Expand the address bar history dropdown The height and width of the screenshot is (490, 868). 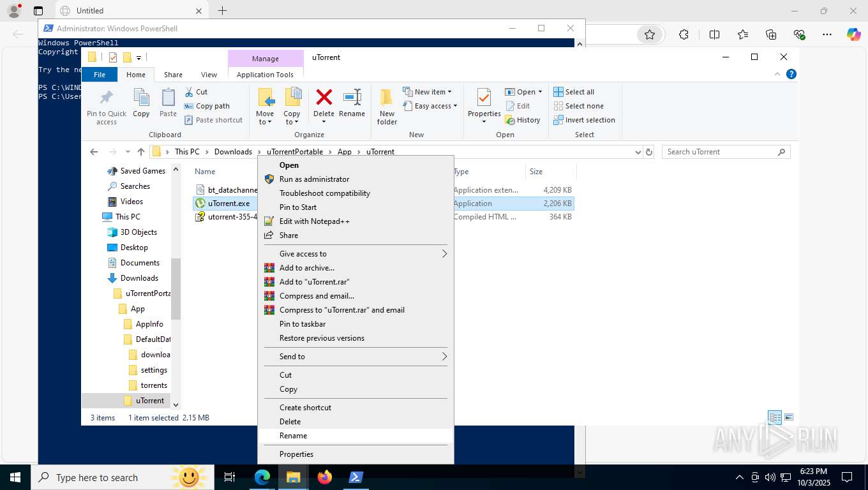point(638,152)
